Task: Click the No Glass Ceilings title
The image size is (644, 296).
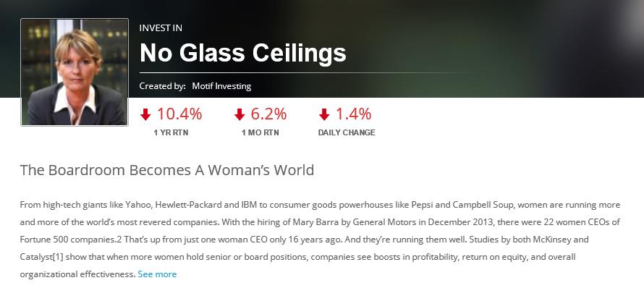Action: point(242,53)
